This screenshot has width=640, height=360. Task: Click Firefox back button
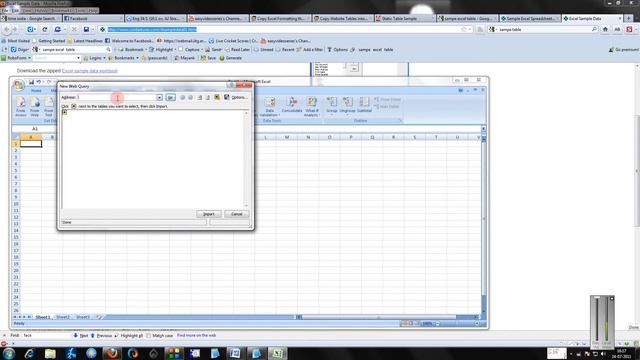6,29
